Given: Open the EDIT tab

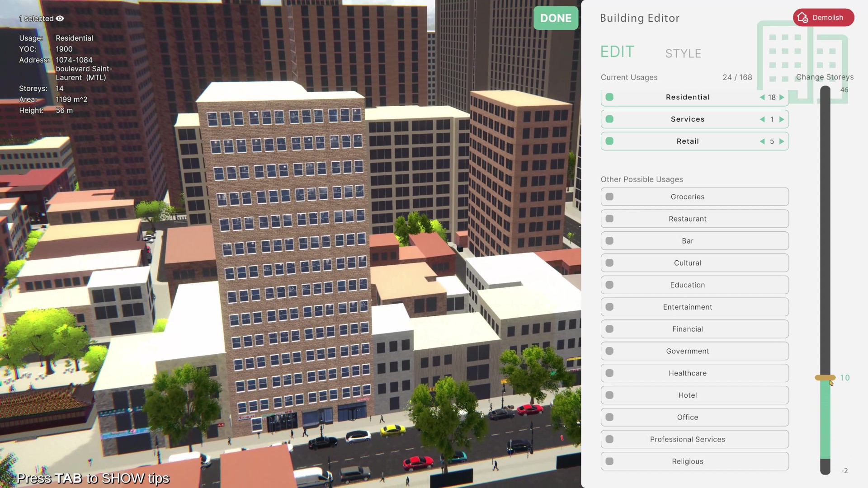Looking at the screenshot, I should [617, 52].
